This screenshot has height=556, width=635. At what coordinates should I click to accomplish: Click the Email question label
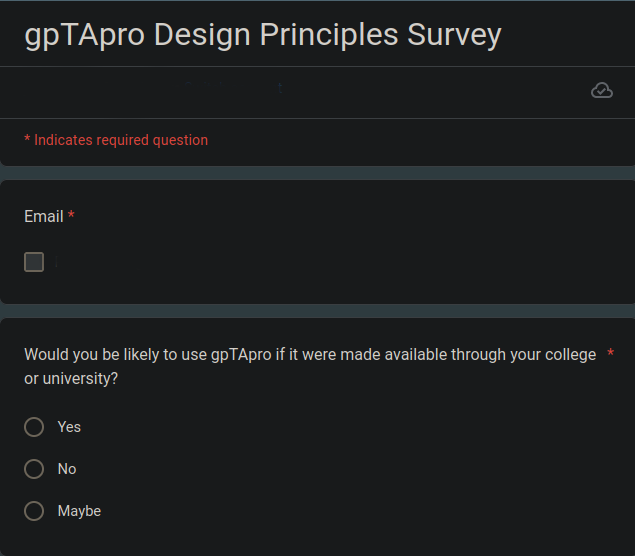click(x=44, y=217)
